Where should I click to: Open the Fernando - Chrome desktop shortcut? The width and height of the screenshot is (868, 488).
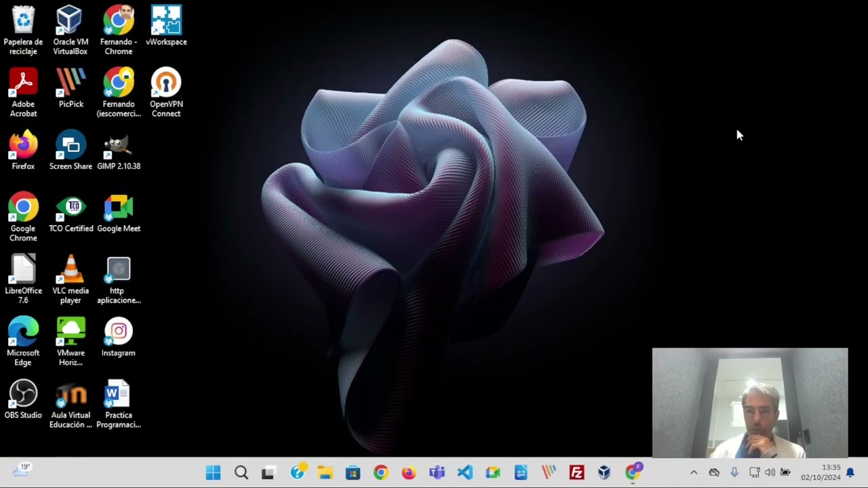(119, 30)
